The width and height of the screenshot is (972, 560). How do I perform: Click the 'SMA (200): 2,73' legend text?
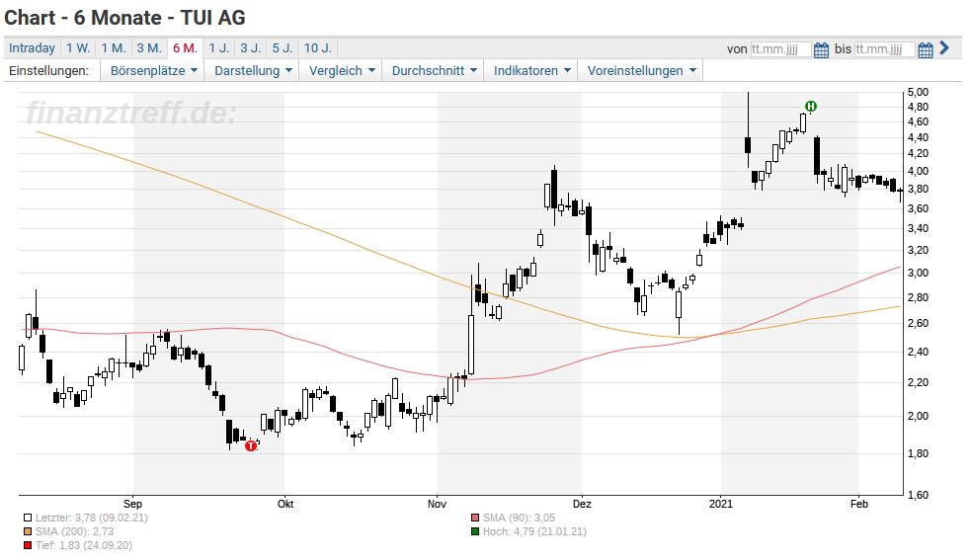[74, 531]
